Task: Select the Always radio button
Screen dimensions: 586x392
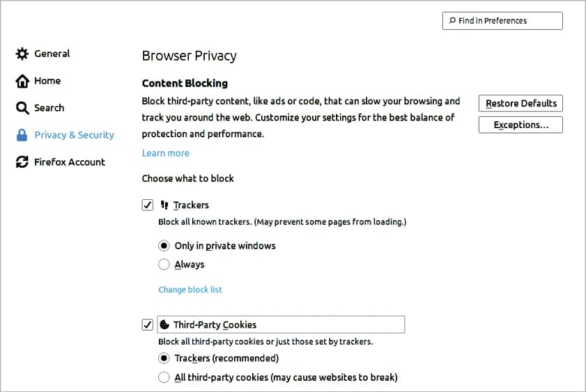Action: [164, 265]
